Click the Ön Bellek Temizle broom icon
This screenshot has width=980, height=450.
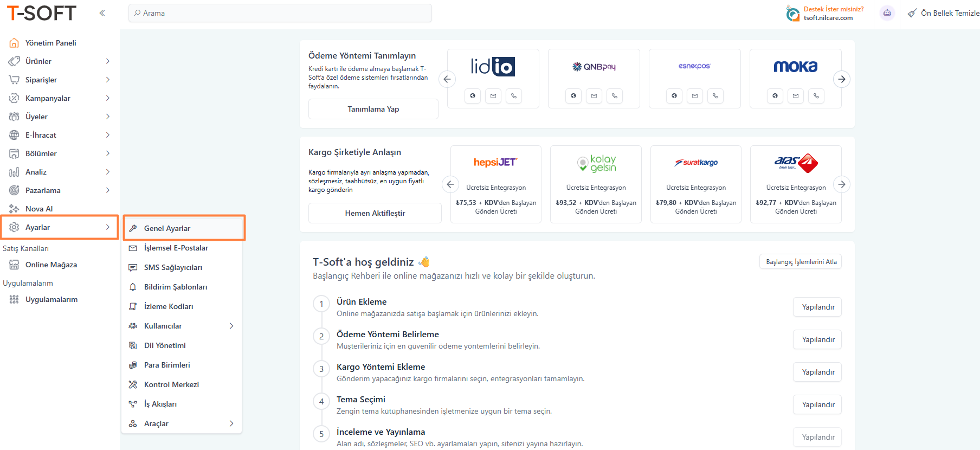coord(912,13)
